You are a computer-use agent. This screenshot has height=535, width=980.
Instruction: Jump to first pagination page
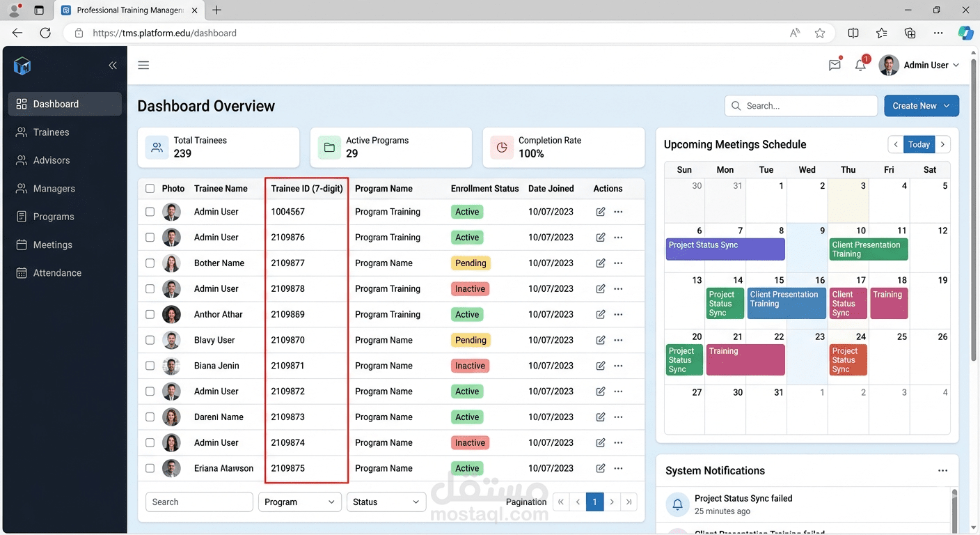tap(561, 502)
